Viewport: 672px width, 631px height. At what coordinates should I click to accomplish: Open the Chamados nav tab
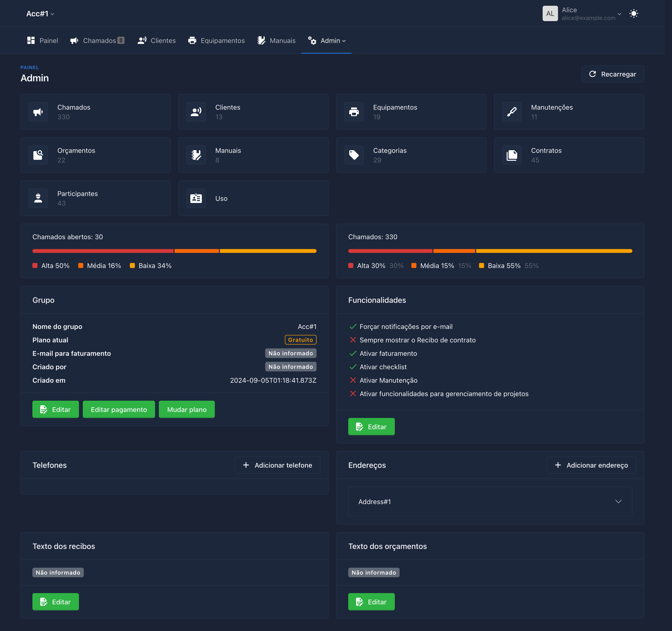(97, 41)
